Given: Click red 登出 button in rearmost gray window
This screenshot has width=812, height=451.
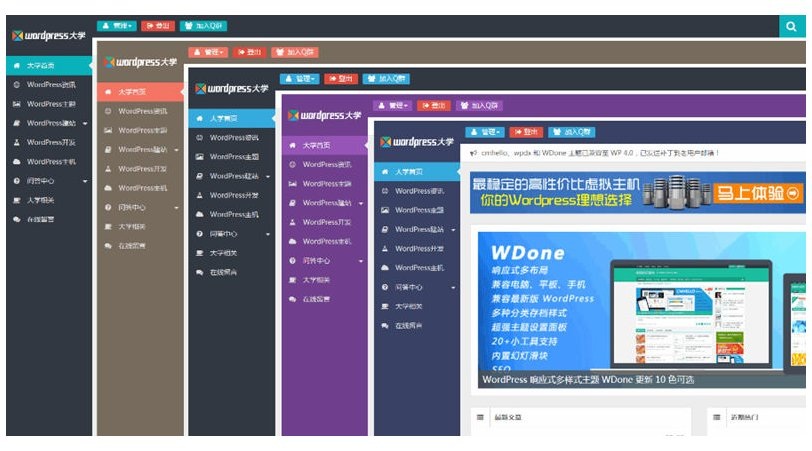Looking at the screenshot, I should (x=158, y=26).
